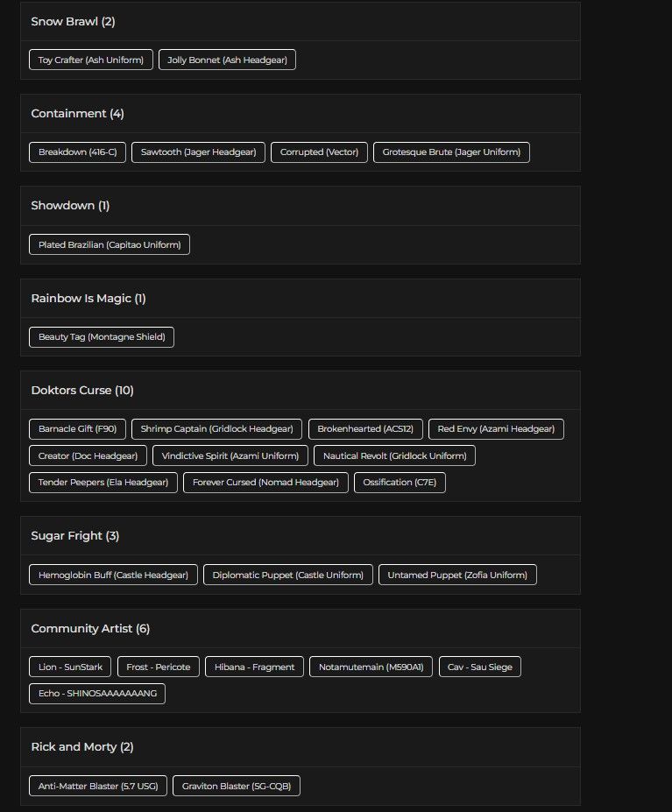
Task: Choose the Breakdown (416-C) item
Action: point(77,152)
